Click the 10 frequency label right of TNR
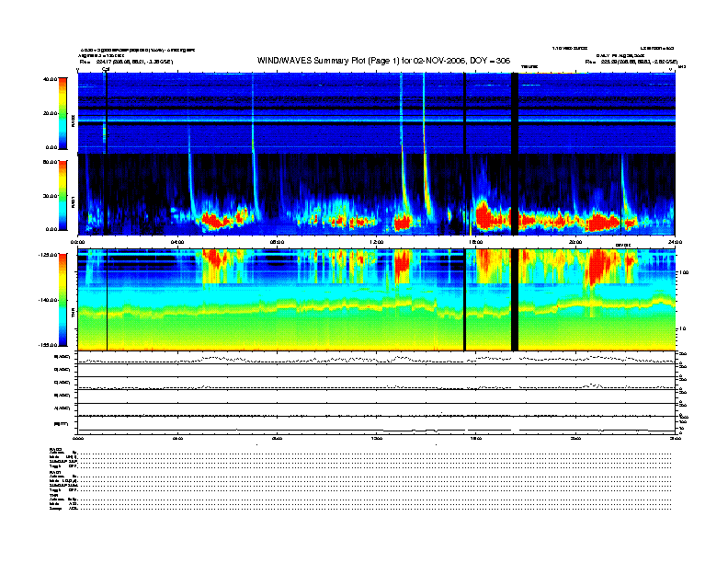Viewport: 728px width, 563px height. coord(682,329)
